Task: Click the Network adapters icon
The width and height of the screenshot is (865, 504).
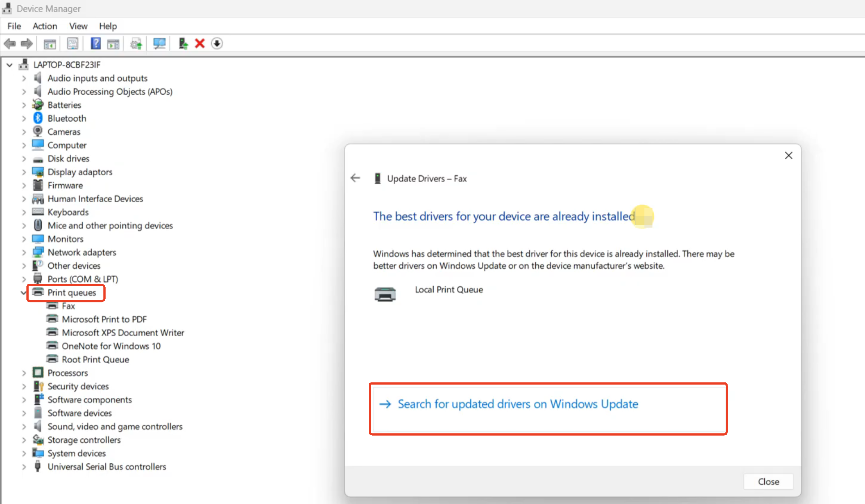Action: 38,252
